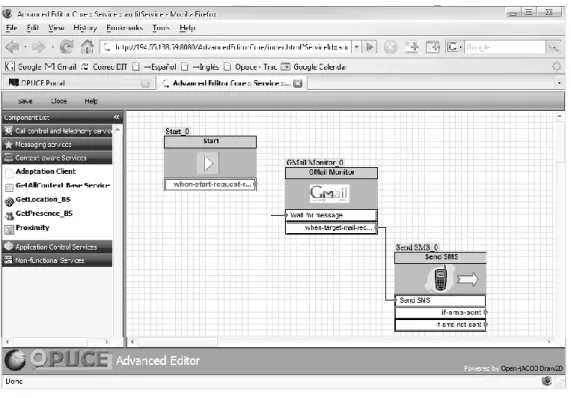571x398 pixels.
Task: Go forward with the Forward arrow
Action: click(38, 47)
